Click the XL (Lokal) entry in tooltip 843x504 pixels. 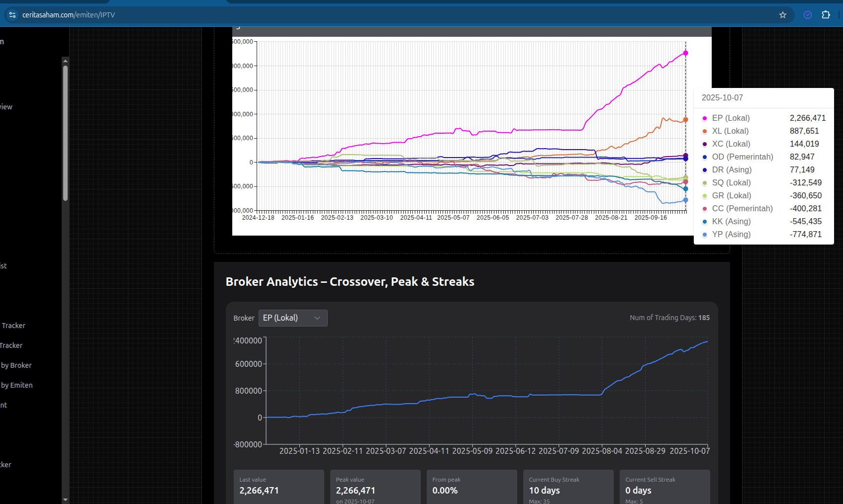[730, 131]
